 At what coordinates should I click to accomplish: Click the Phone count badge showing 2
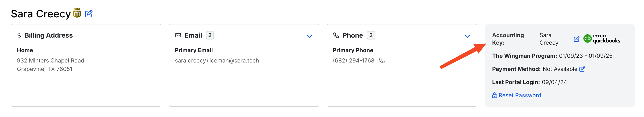pyautogui.click(x=371, y=35)
